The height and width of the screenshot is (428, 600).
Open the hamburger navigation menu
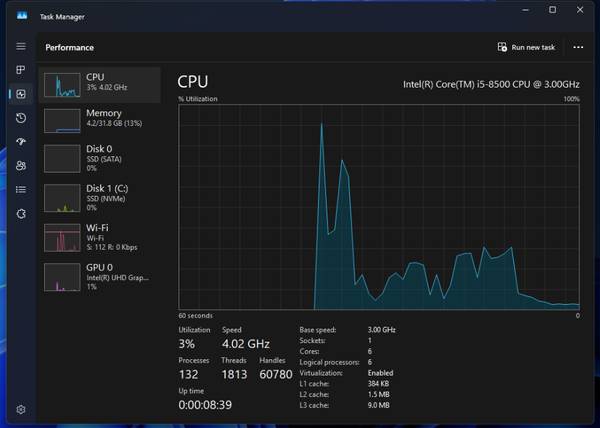pyautogui.click(x=21, y=46)
